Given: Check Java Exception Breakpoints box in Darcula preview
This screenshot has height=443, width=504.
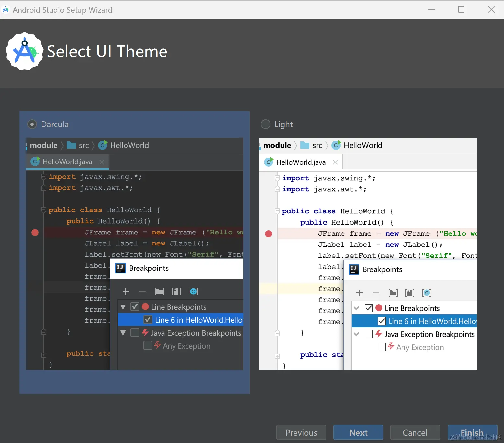Looking at the screenshot, I should [x=135, y=332].
